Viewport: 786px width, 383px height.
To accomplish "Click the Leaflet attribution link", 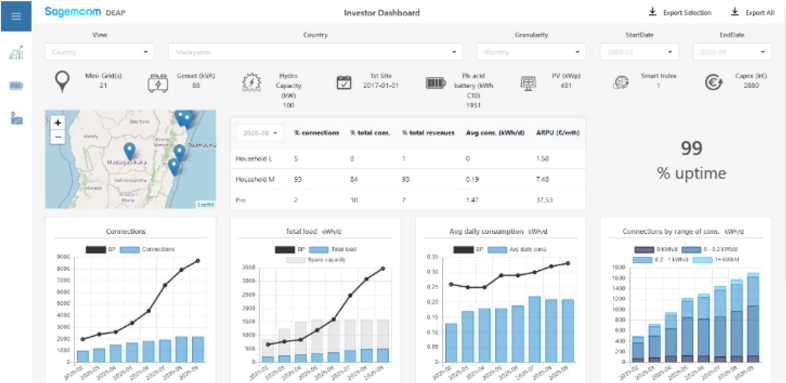I will pos(206,205).
